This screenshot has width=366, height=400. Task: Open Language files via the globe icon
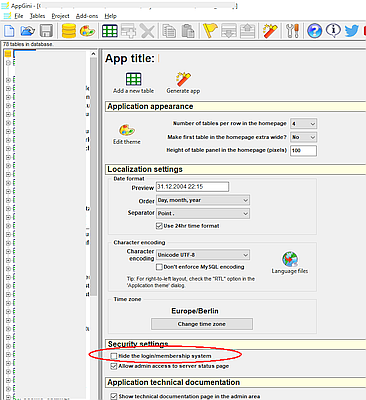290,259
